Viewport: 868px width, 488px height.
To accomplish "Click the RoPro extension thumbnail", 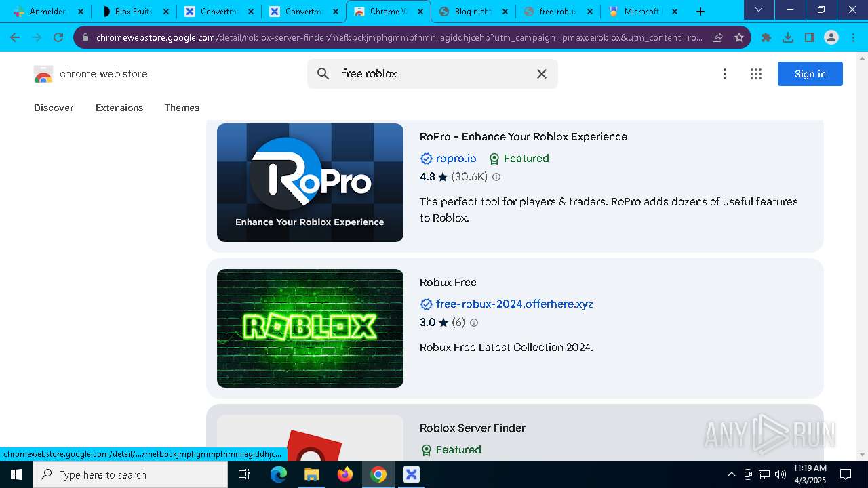I will [x=310, y=182].
